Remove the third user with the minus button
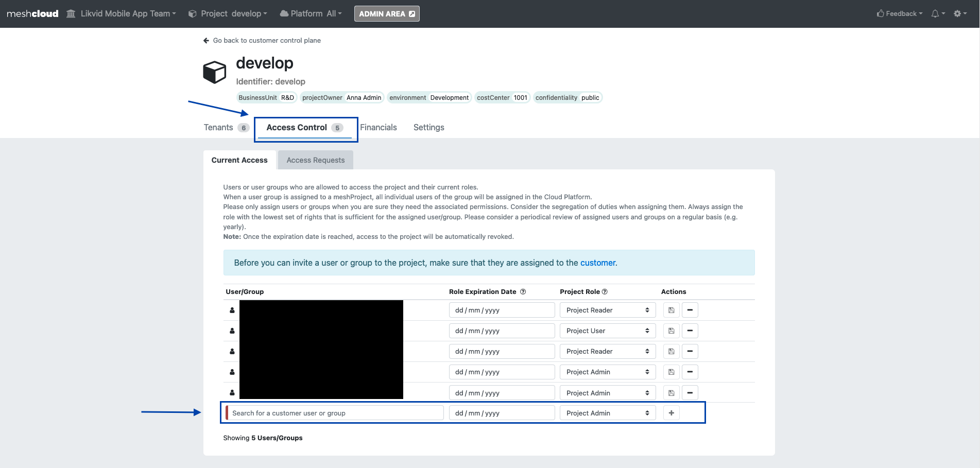This screenshot has width=980, height=468. (x=690, y=352)
